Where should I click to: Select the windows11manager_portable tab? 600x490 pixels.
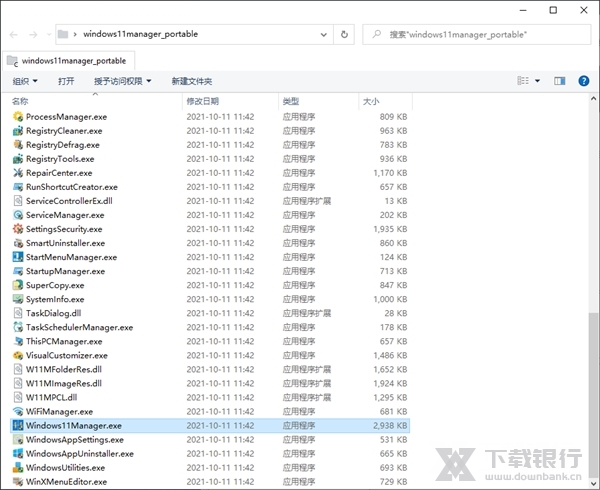click(x=68, y=61)
